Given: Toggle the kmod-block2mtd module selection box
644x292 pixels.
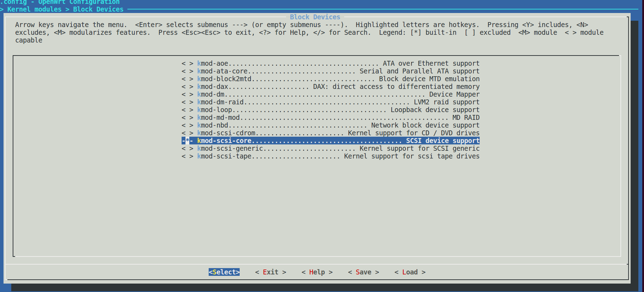Looking at the screenshot, I should 188,79.
